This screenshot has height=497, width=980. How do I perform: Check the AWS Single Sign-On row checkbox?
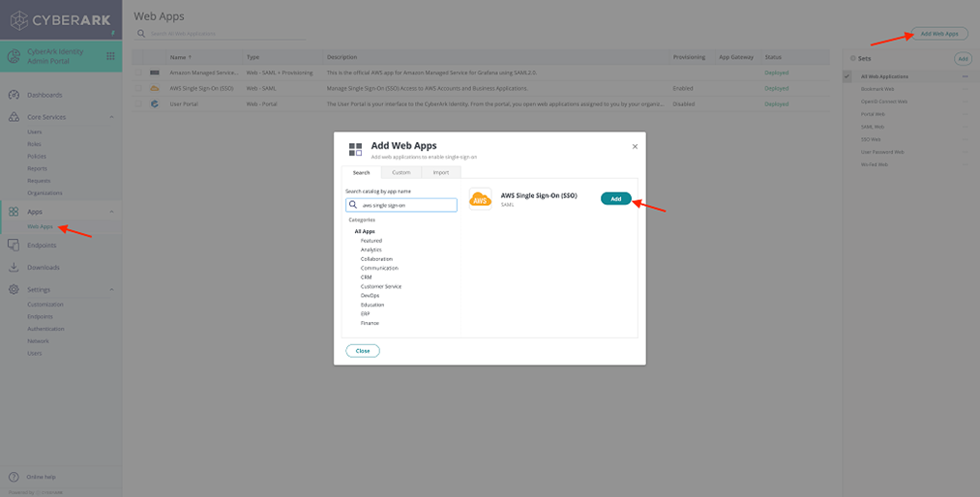coord(138,89)
